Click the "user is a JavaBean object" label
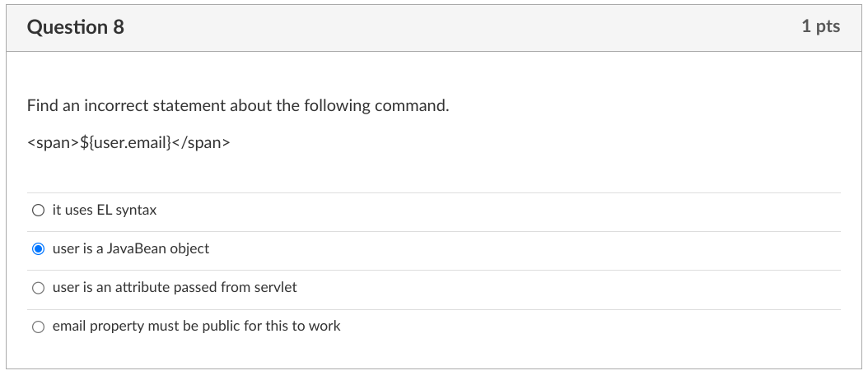 130,248
